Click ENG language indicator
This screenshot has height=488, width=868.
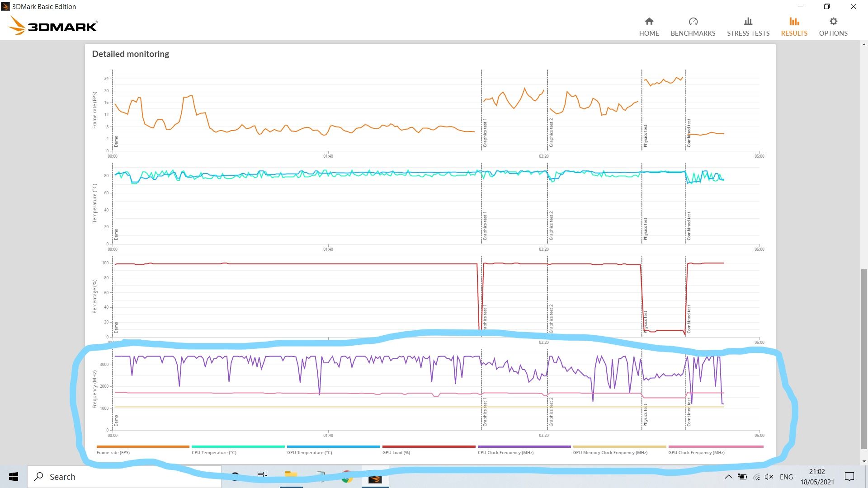tap(786, 477)
